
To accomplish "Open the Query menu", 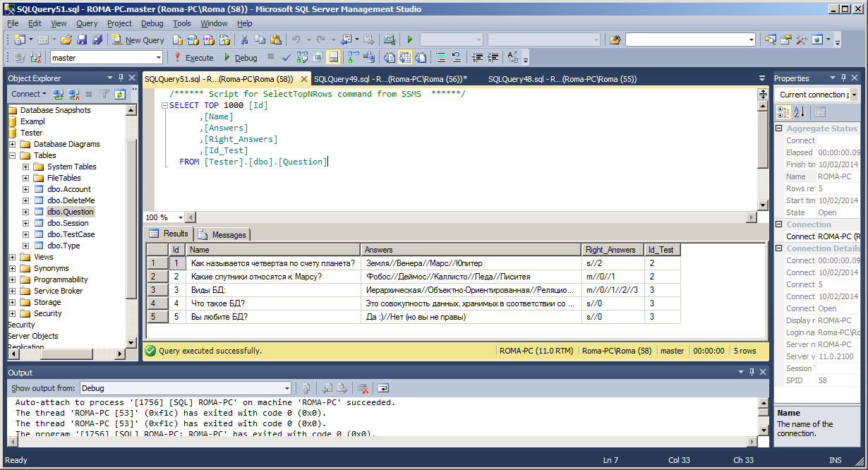I will point(87,23).
